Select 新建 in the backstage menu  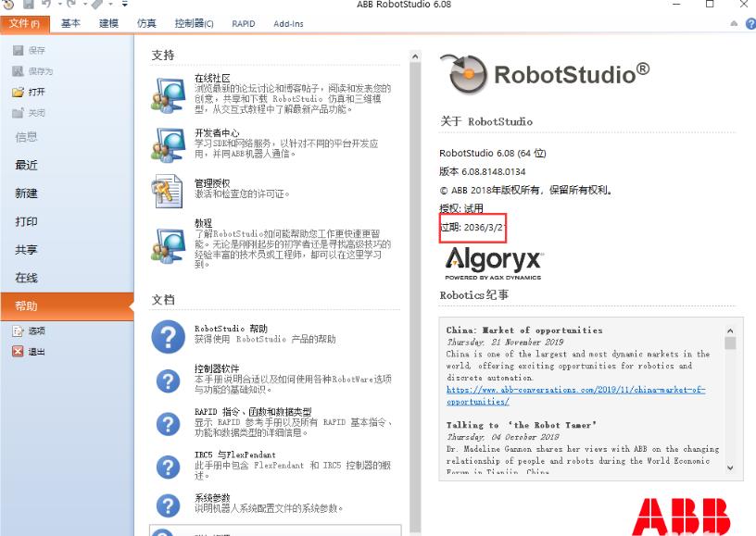pyautogui.click(x=26, y=193)
